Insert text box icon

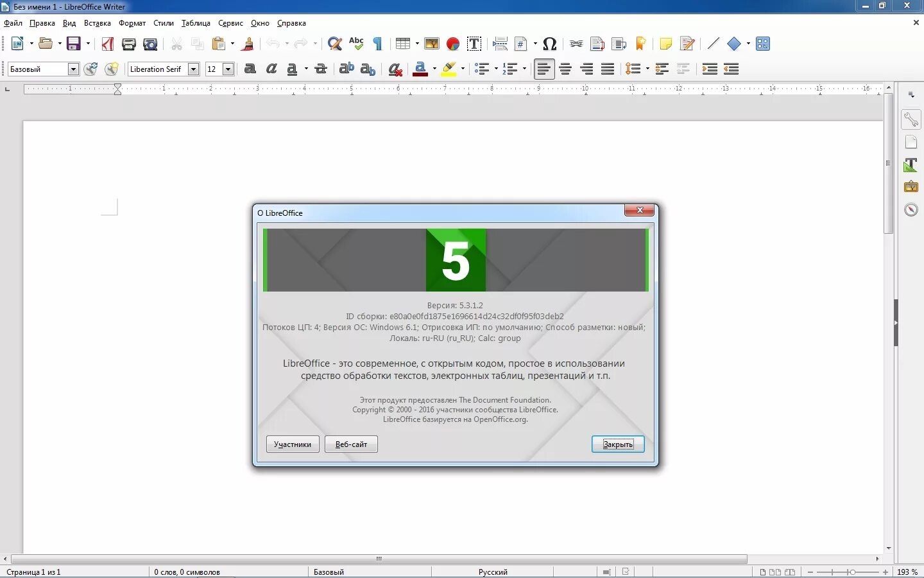[x=474, y=44]
